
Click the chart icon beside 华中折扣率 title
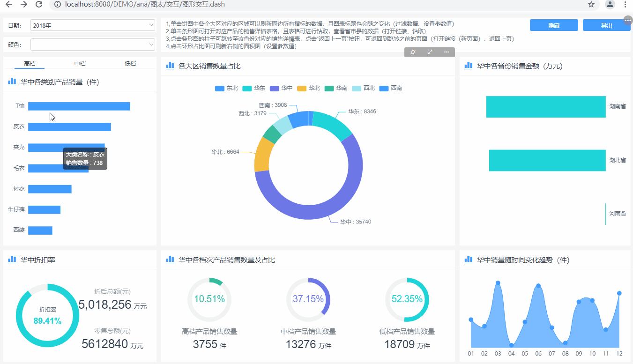[12, 259]
